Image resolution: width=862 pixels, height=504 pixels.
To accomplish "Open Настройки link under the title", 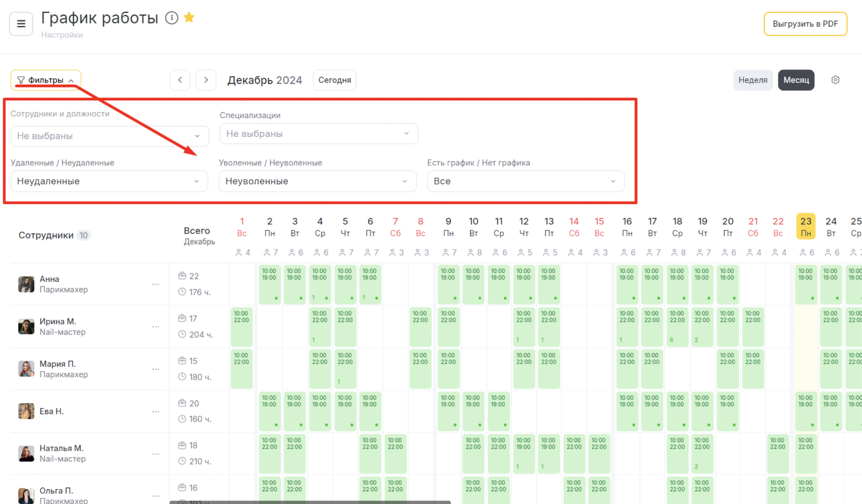I will 62,35.
